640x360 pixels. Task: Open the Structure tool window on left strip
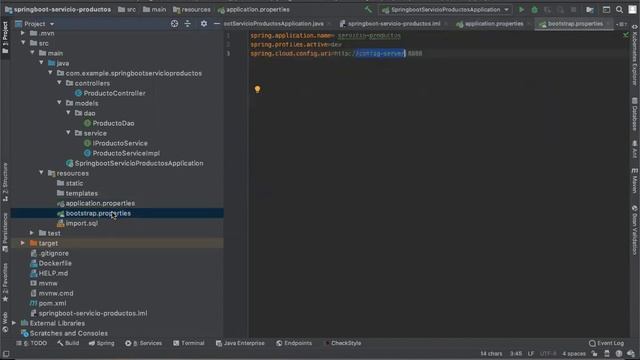(x=5, y=182)
